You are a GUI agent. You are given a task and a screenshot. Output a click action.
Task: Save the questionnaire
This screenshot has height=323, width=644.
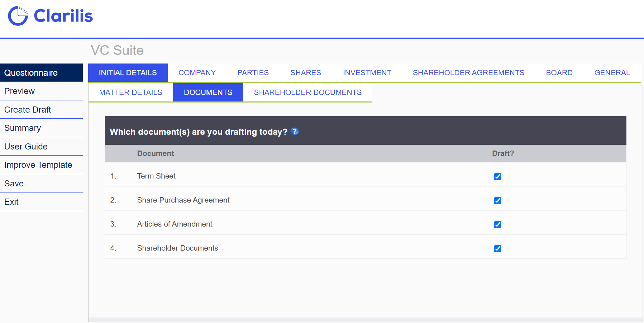[14, 183]
